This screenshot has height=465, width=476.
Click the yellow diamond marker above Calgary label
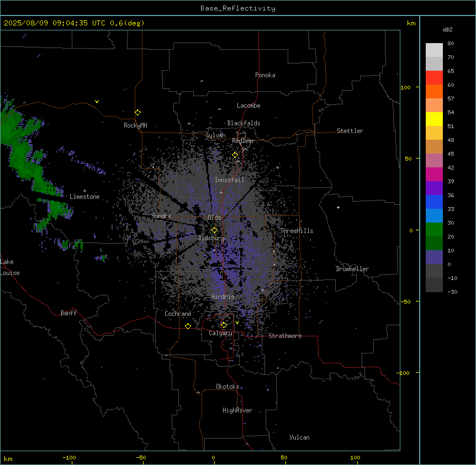tap(224, 325)
